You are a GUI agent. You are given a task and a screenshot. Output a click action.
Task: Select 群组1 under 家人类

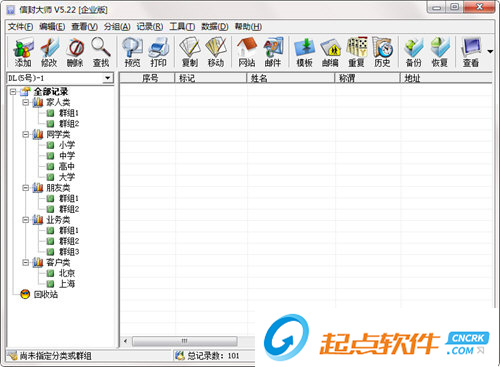pyautogui.click(x=69, y=113)
